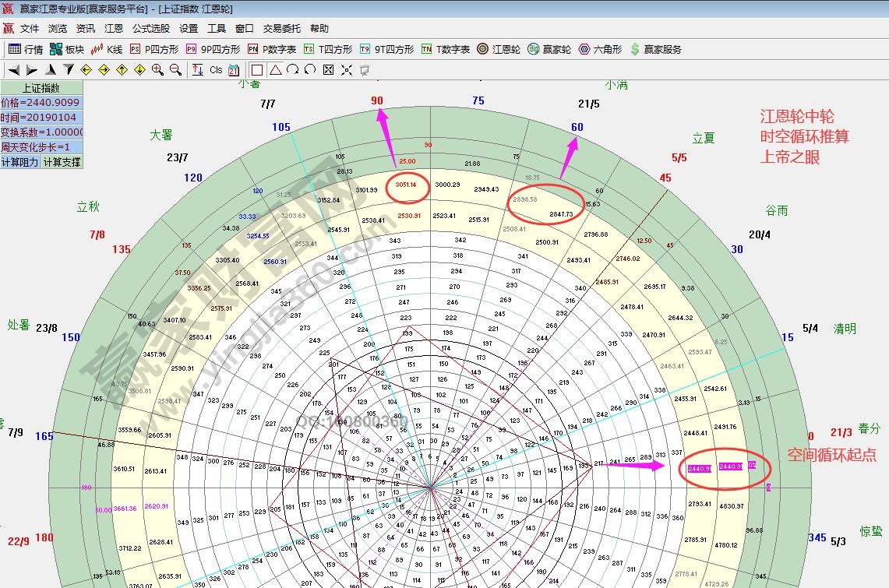The image size is (889, 588).
Task: Open the 文件 menu
Action: coord(30,29)
